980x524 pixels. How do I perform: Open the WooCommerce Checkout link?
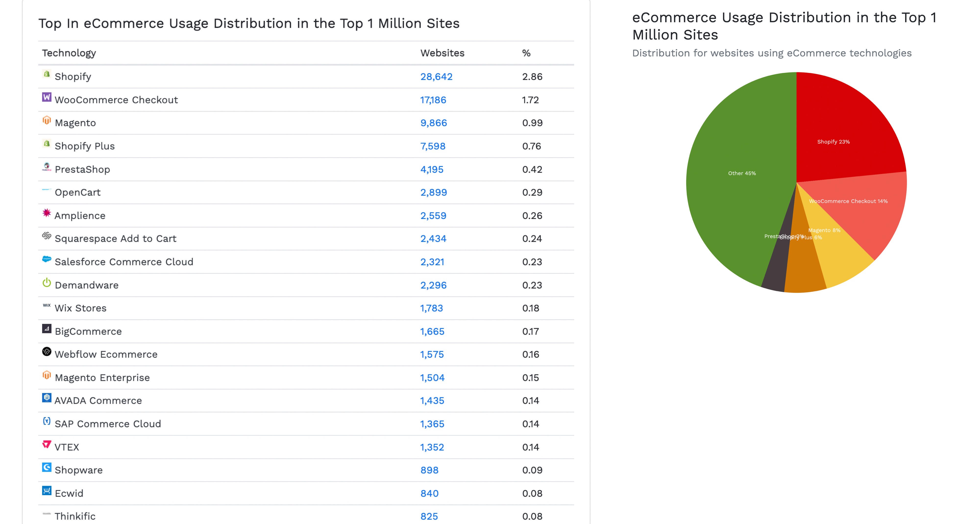(x=116, y=100)
